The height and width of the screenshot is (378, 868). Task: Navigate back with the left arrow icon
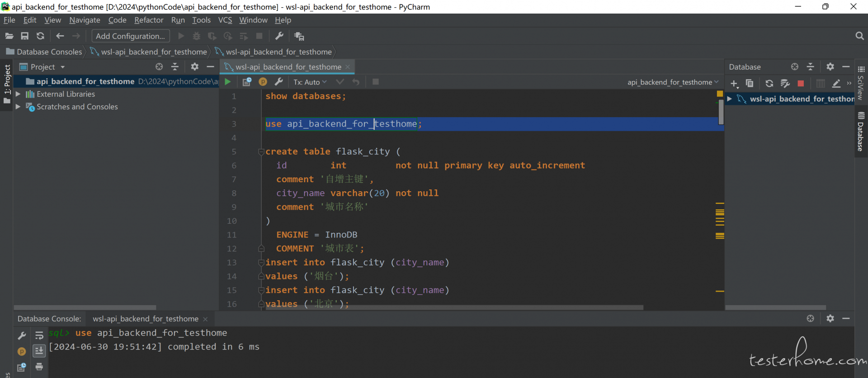[60, 36]
